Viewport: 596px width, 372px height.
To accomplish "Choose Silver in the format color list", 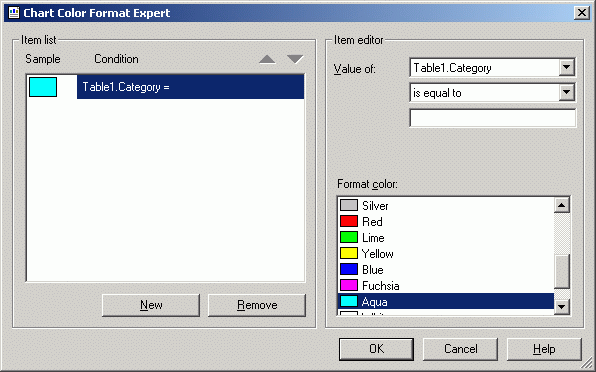I will (446, 206).
